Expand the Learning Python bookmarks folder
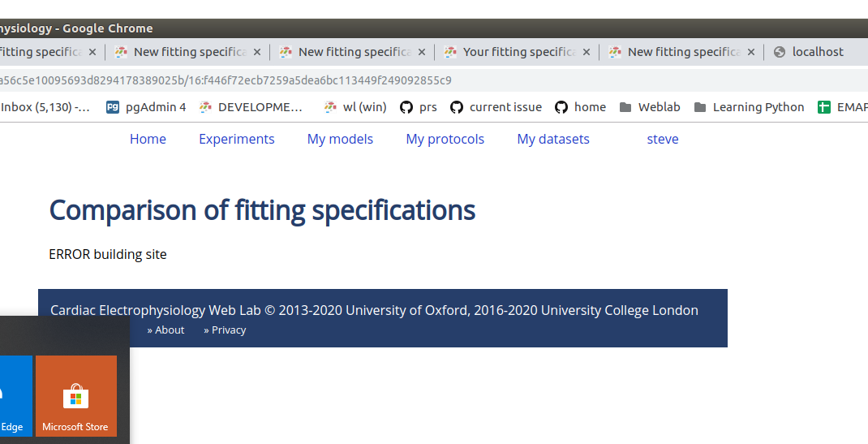Viewport: 868px width, 444px height. pos(749,107)
